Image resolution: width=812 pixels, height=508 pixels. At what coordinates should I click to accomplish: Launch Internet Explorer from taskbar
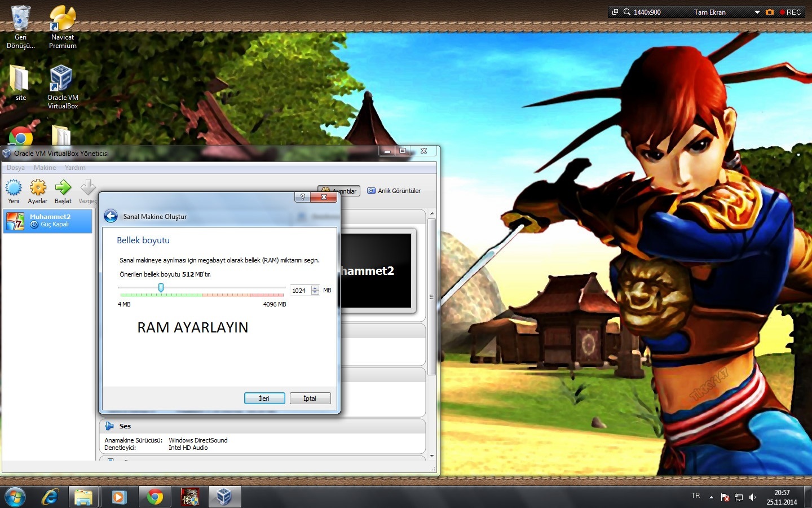coord(50,497)
